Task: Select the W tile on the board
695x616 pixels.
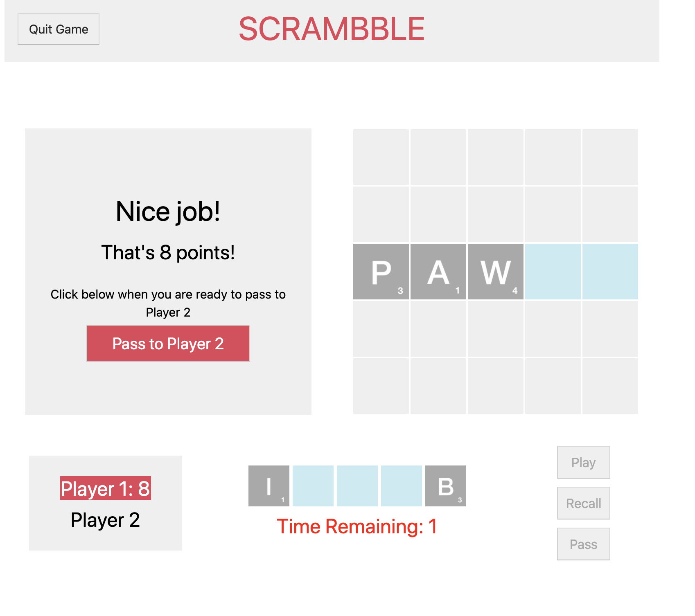Action: (496, 272)
